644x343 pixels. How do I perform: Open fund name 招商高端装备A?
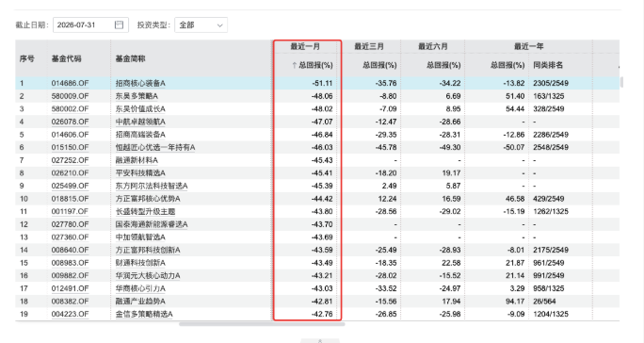click(x=140, y=135)
